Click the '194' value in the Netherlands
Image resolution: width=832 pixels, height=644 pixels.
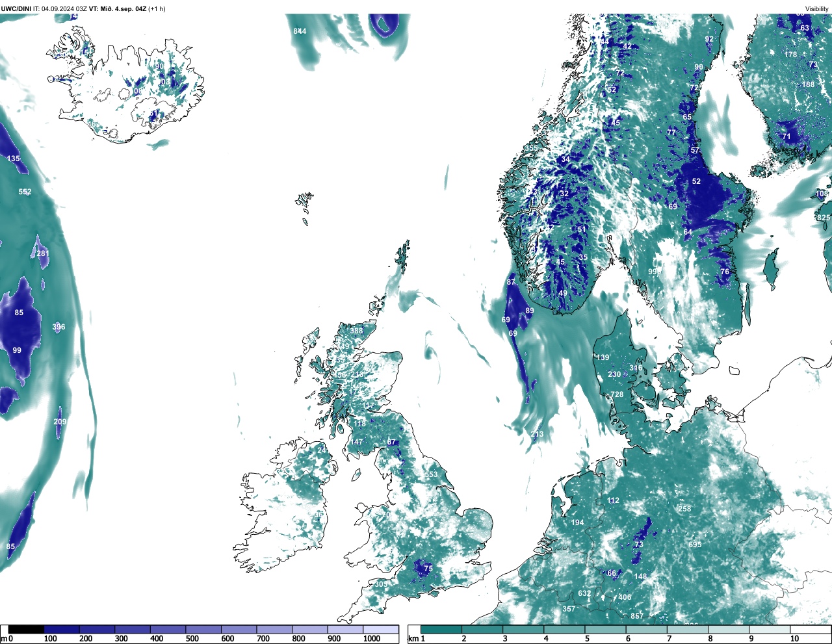click(577, 522)
